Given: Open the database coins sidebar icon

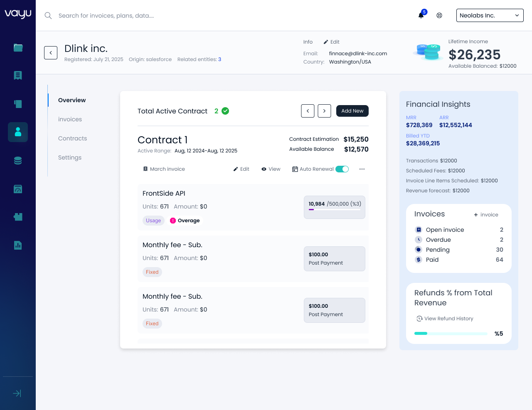Looking at the screenshot, I should [18, 161].
